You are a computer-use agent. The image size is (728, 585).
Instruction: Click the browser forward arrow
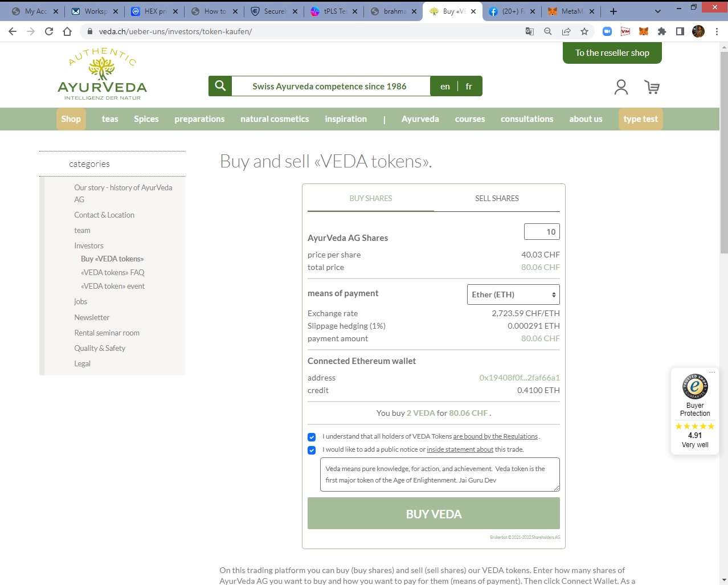tap(31, 31)
